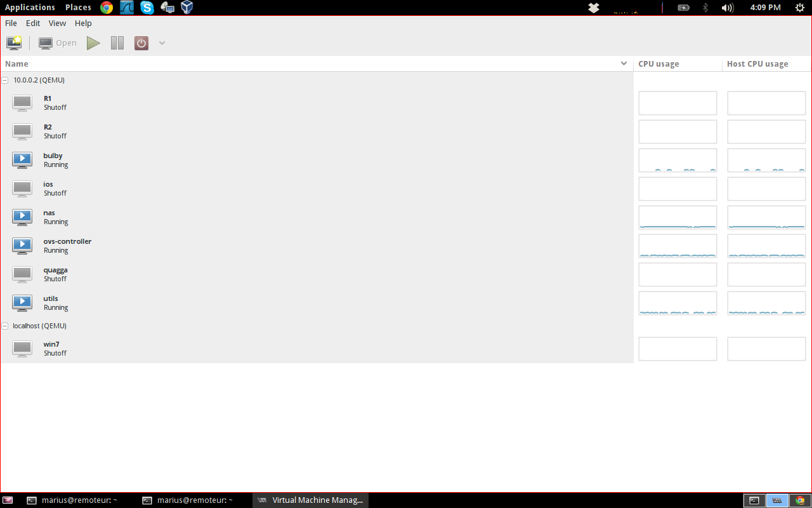812x508 pixels.
Task: Launch Skype from the top panel
Action: [x=147, y=8]
